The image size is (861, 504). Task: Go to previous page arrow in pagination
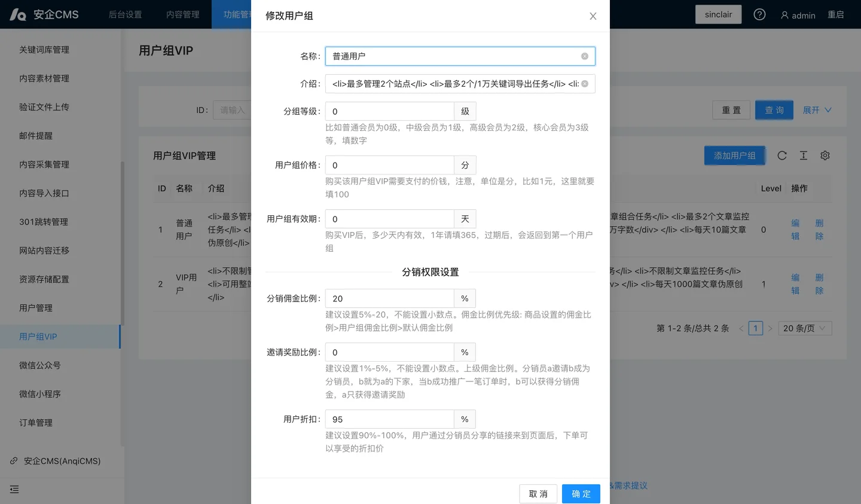[x=741, y=328]
